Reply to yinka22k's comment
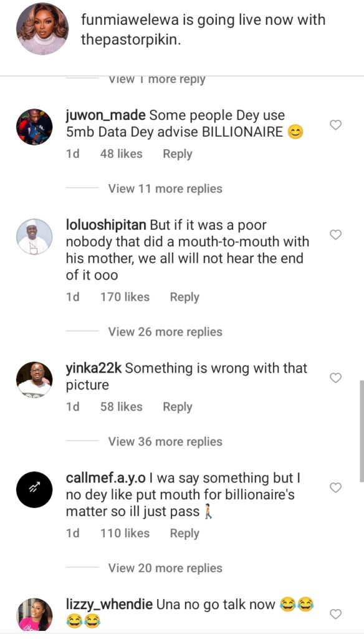 [178, 407]
